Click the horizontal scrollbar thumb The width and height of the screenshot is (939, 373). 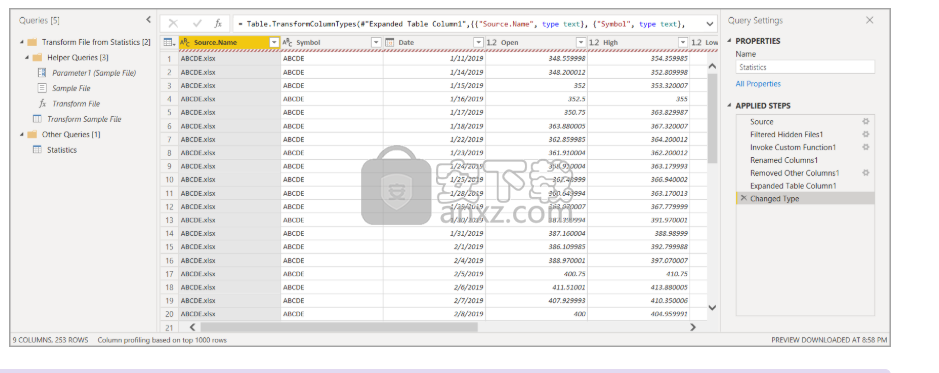tap(340, 327)
